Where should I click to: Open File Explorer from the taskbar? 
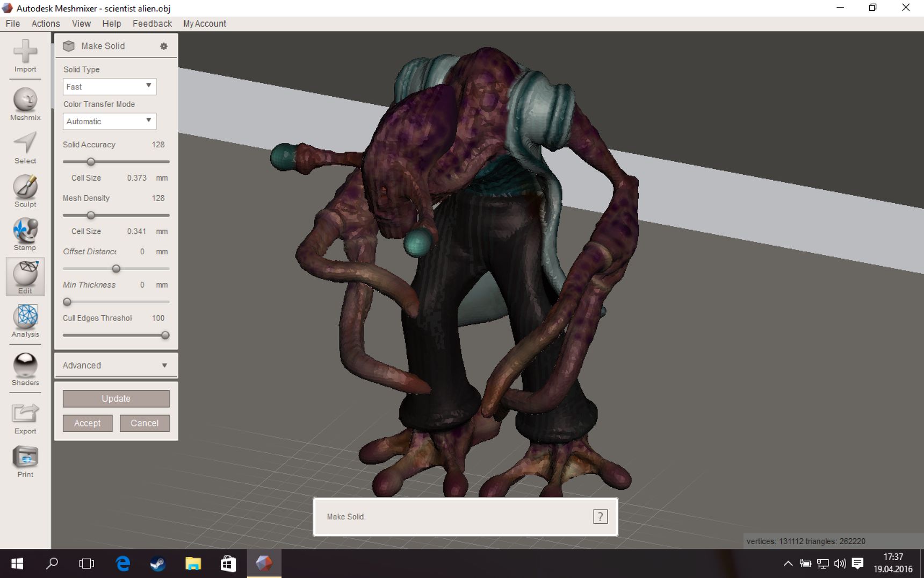click(193, 563)
